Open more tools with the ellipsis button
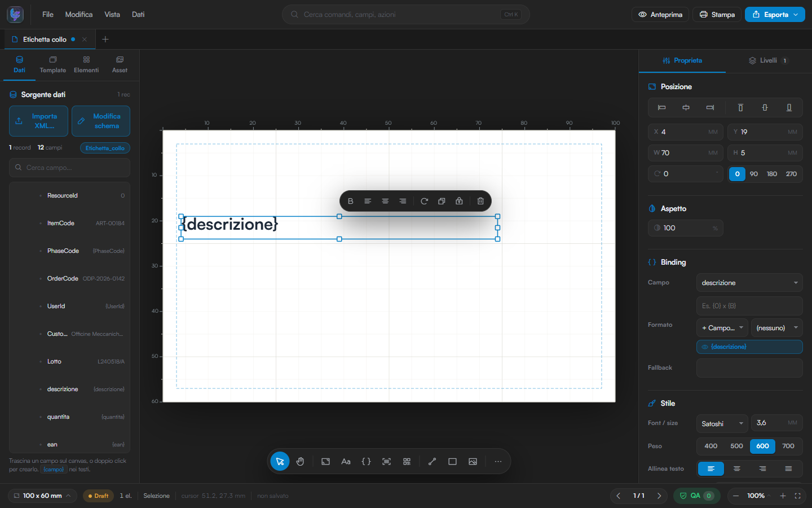 [x=498, y=461]
